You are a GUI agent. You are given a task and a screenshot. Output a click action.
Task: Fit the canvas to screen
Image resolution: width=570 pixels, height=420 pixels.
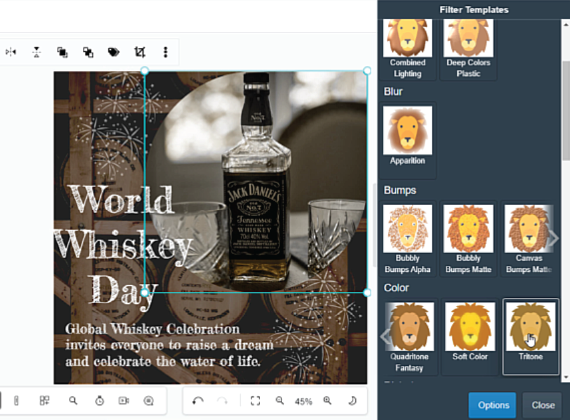(x=255, y=401)
